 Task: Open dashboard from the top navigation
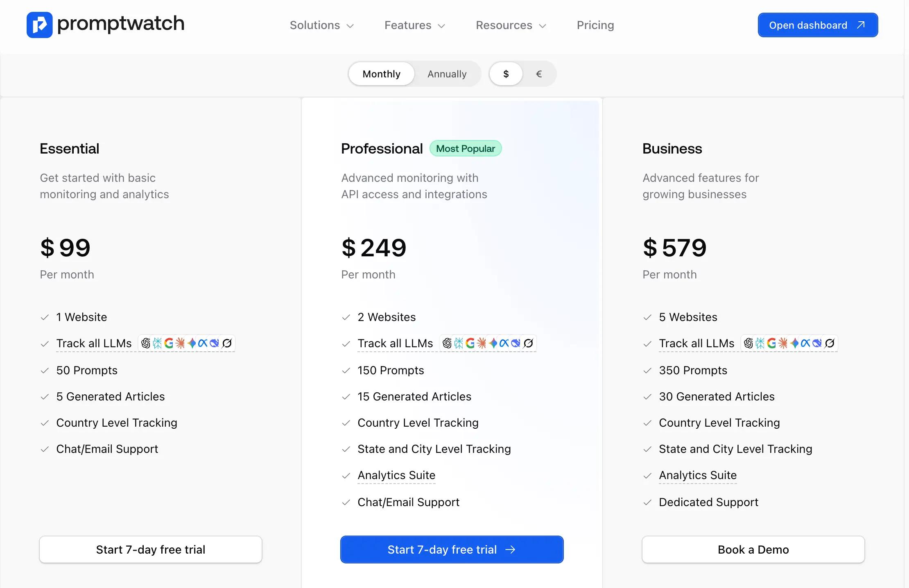[x=817, y=25]
